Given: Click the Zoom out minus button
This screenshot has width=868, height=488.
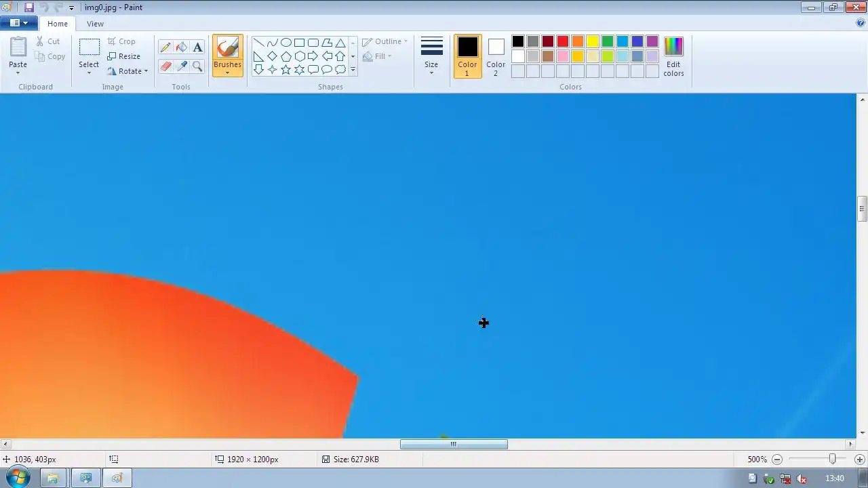Looking at the screenshot, I should [777, 460].
